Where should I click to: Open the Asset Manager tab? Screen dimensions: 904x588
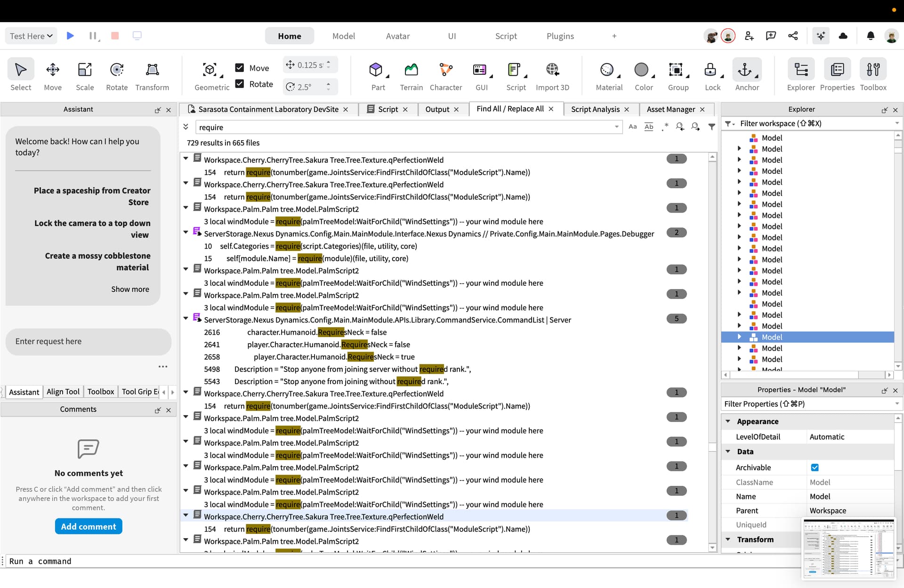coord(670,109)
